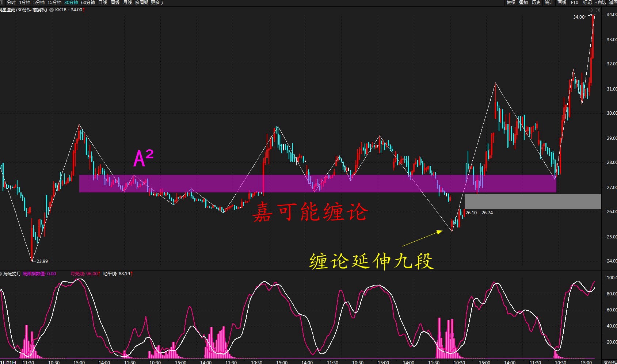Click the 底部指数值: 0.00 readout
Screen dimensions: 617x364
(x=39, y=274)
